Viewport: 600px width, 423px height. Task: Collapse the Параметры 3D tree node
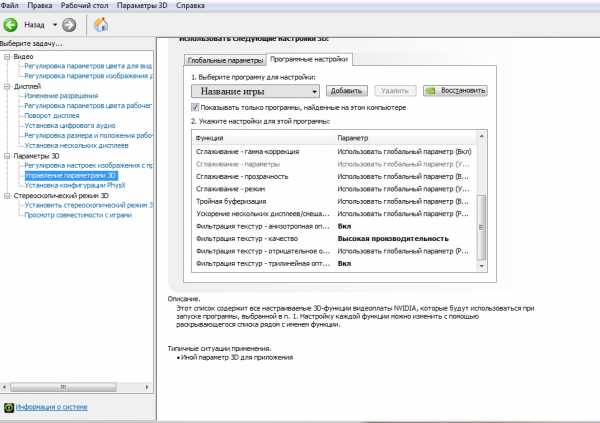pyautogui.click(x=7, y=156)
